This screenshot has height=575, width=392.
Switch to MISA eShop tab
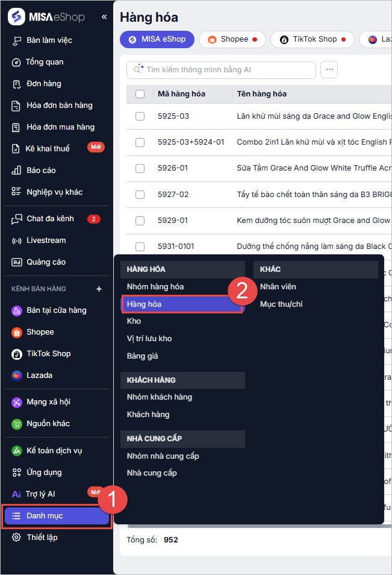coord(157,39)
